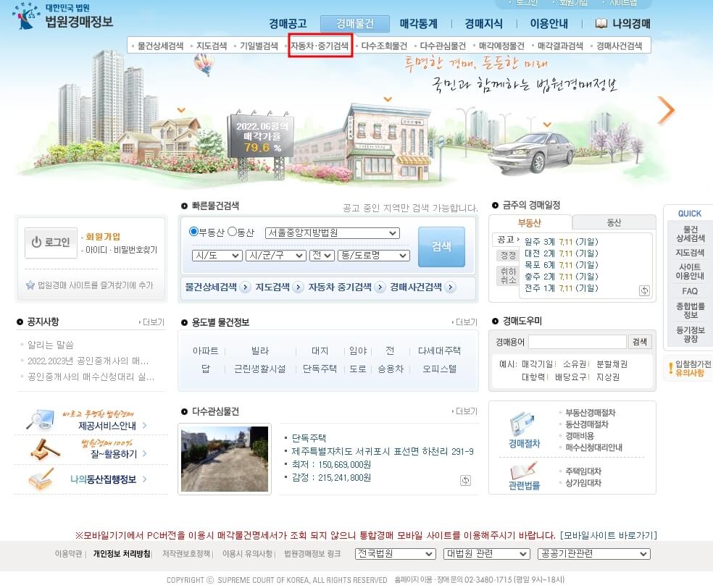Click the 경매절차 icon

tap(522, 424)
